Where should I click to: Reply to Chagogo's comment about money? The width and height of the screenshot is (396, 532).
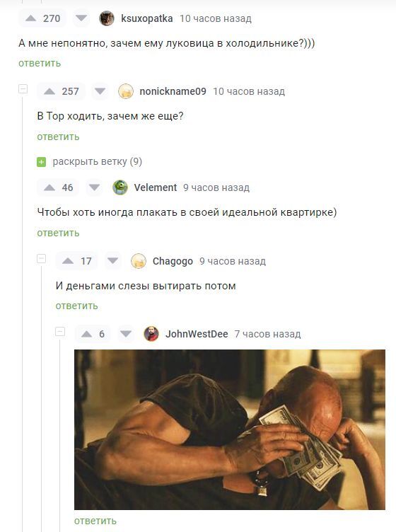pos(76,306)
